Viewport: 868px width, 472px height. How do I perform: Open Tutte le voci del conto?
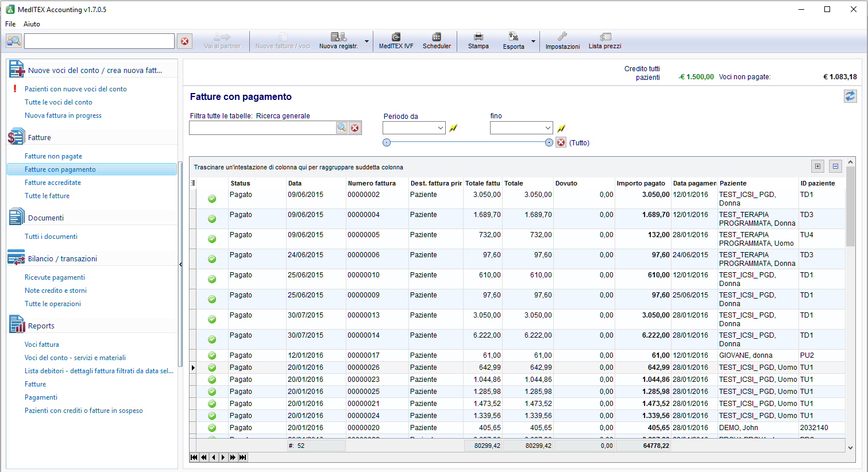[x=58, y=102]
